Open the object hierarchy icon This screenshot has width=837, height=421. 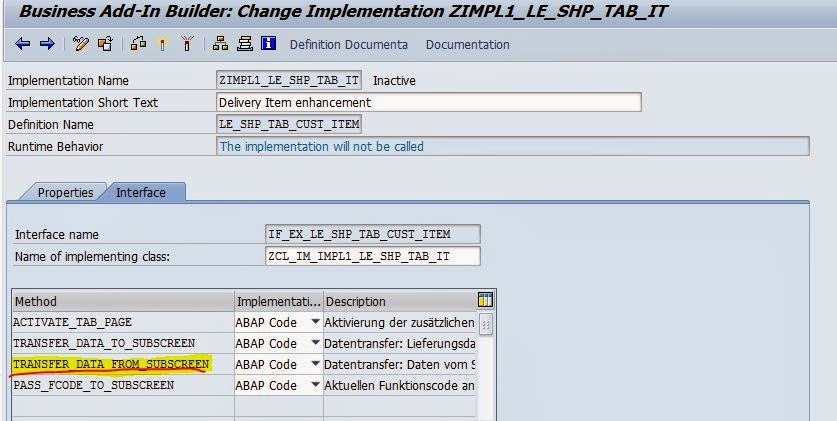click(x=220, y=44)
